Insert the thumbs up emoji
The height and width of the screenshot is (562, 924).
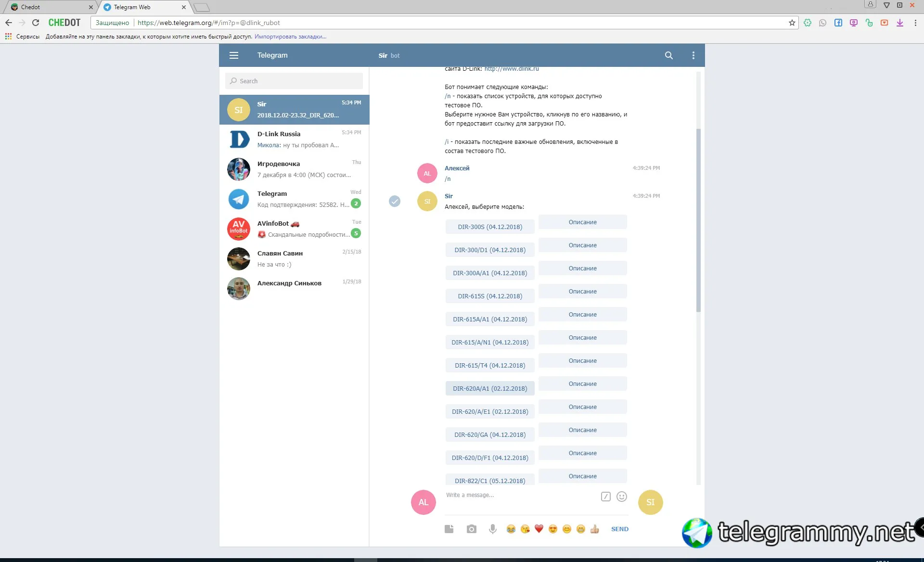[x=594, y=529]
